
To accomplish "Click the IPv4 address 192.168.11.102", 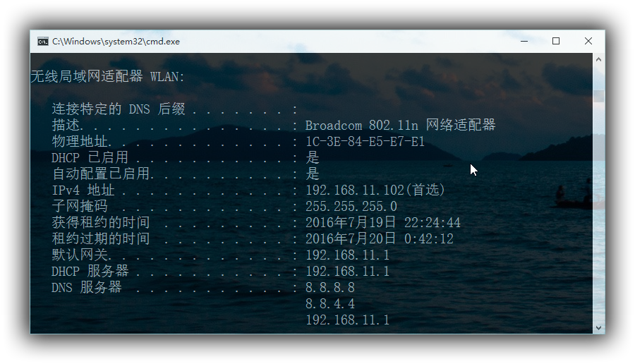I will (x=355, y=190).
